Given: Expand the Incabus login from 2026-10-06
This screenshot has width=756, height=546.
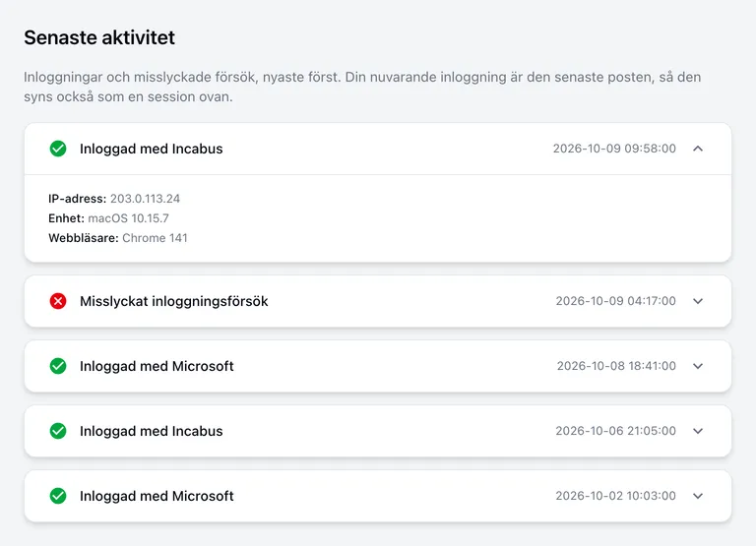Looking at the screenshot, I should 698,431.
